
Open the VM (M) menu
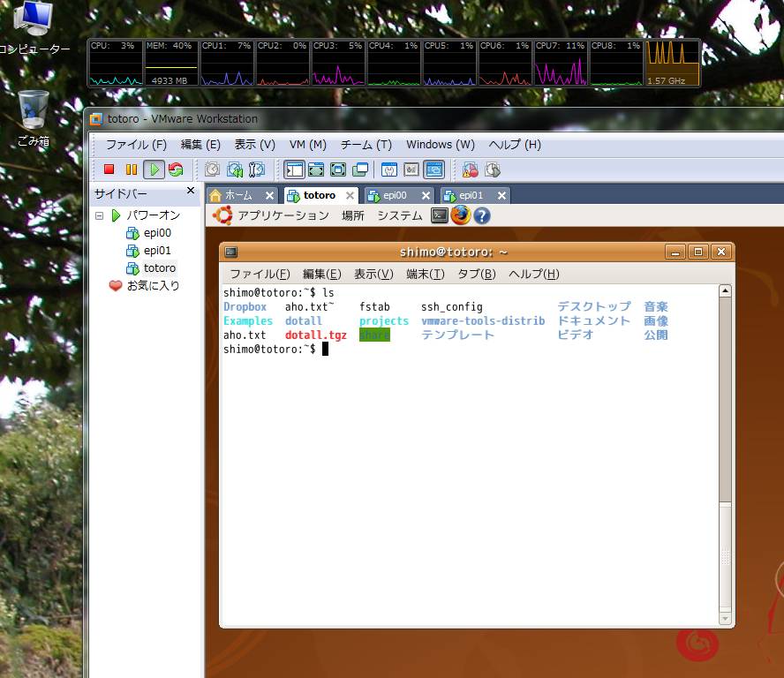point(307,145)
